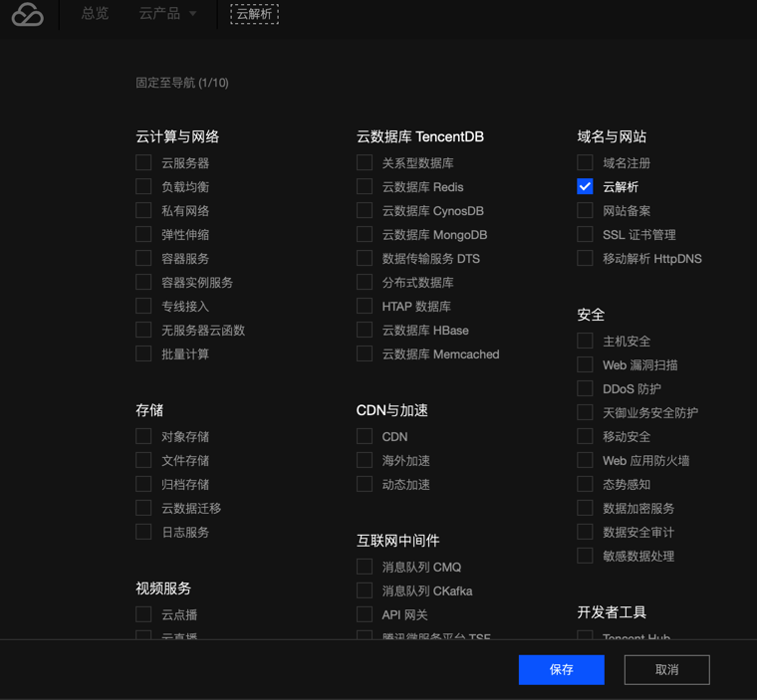Check 天御业务安全防护 checkbox
The image size is (757, 700).
(585, 412)
